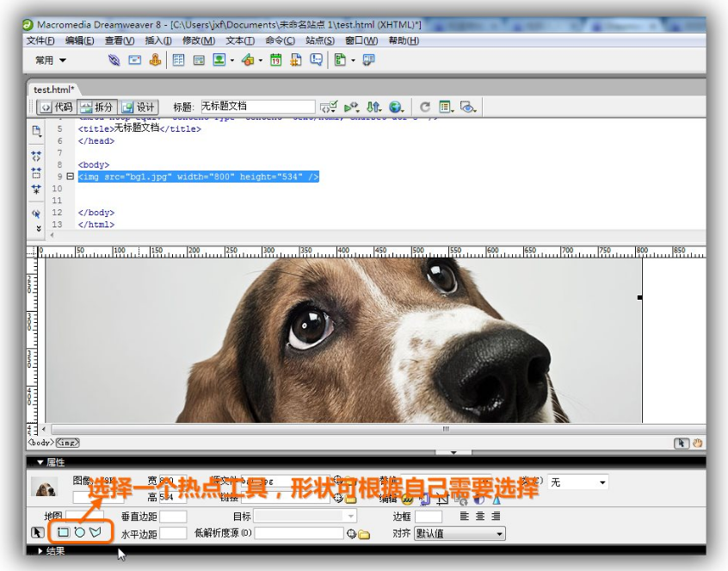Browse folder for 低解析度源
728x571 pixels.
tap(364, 534)
